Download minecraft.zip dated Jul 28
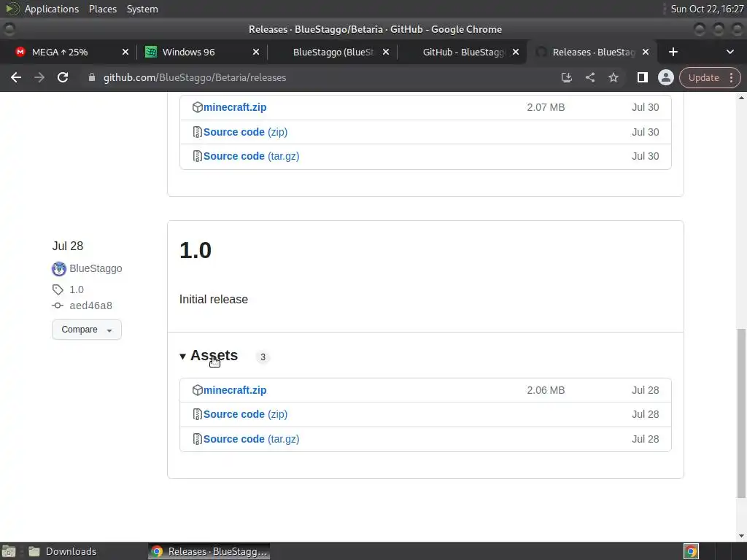 [235, 390]
